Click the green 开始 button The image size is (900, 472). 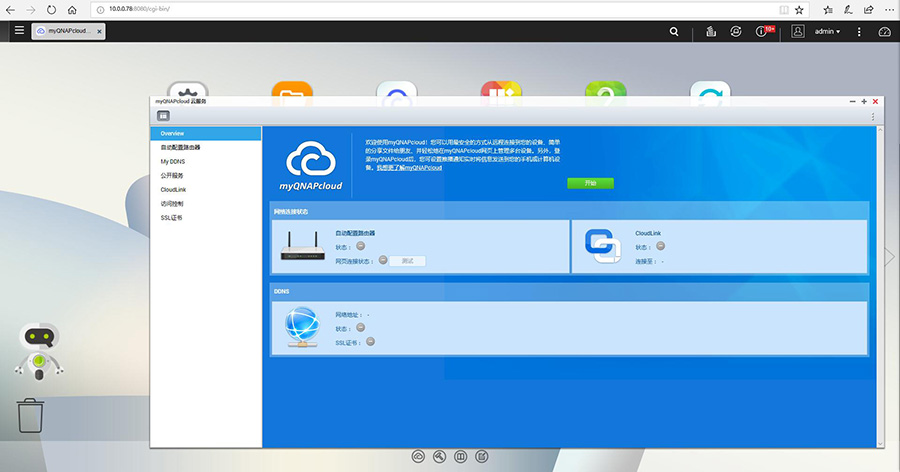(x=590, y=184)
